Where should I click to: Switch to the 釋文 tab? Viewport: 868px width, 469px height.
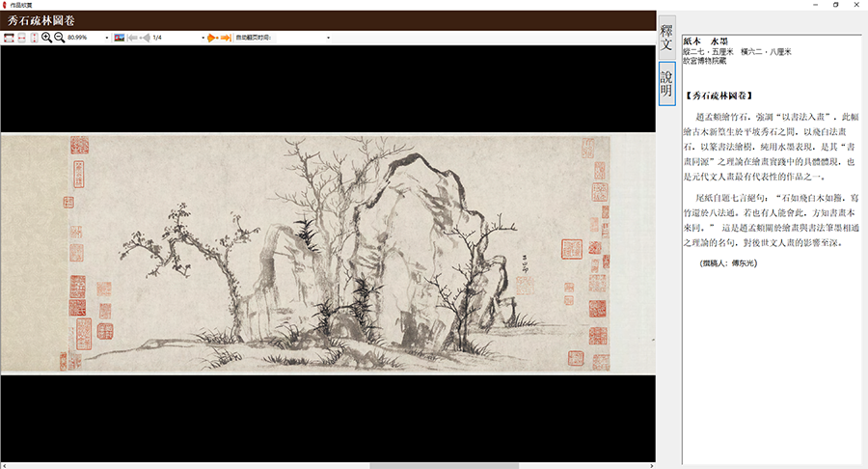point(666,37)
